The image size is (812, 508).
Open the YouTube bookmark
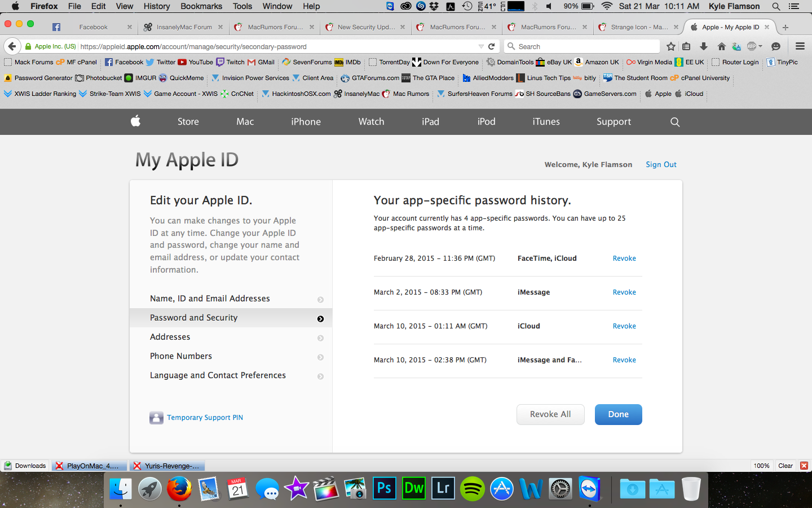196,62
